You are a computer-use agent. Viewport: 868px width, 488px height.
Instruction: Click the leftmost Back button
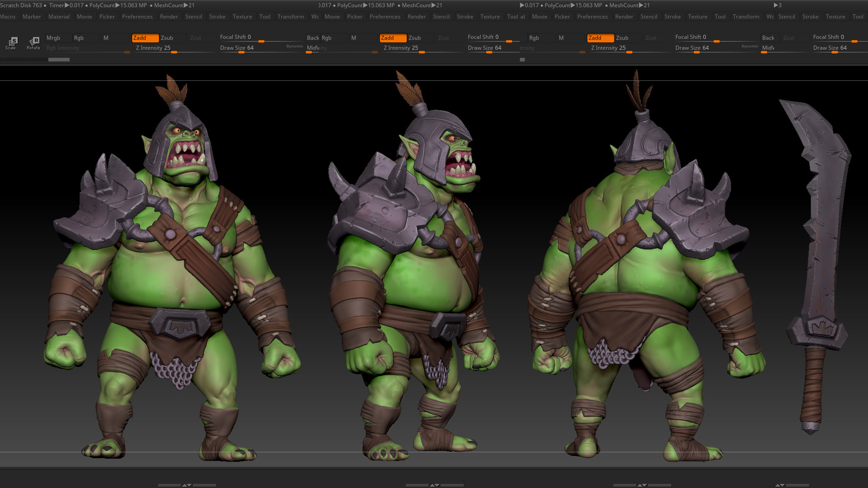(312, 38)
